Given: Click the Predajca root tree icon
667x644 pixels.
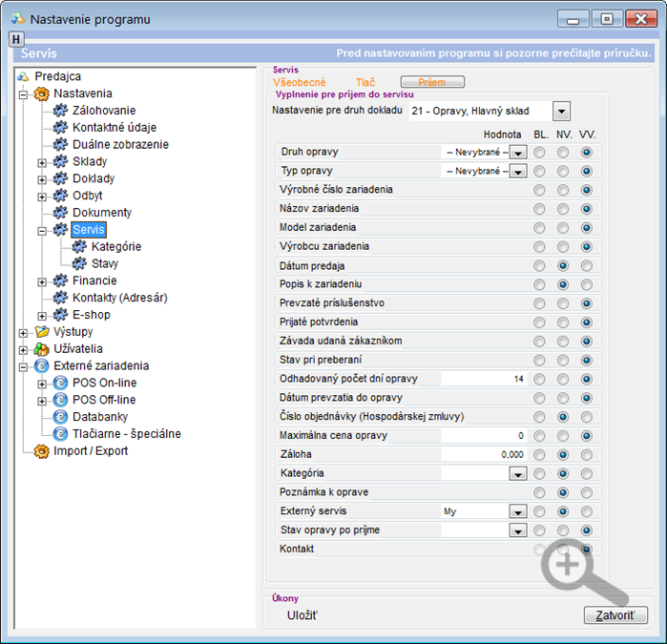Looking at the screenshot, I should [x=23, y=76].
